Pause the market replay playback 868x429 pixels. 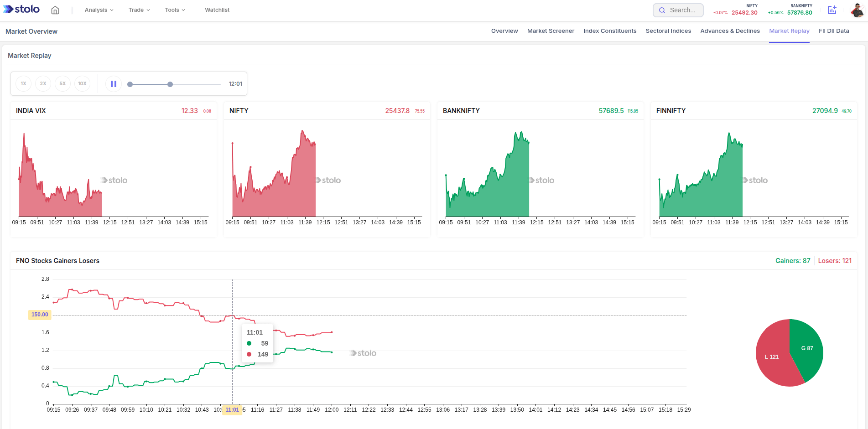tap(113, 83)
